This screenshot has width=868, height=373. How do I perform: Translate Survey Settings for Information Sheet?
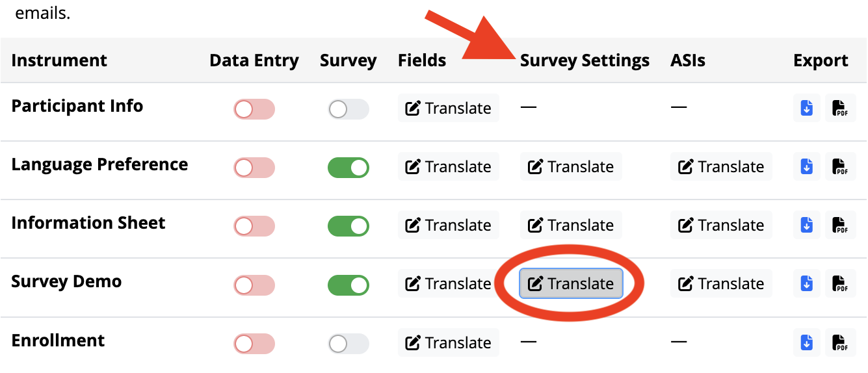coord(571,225)
